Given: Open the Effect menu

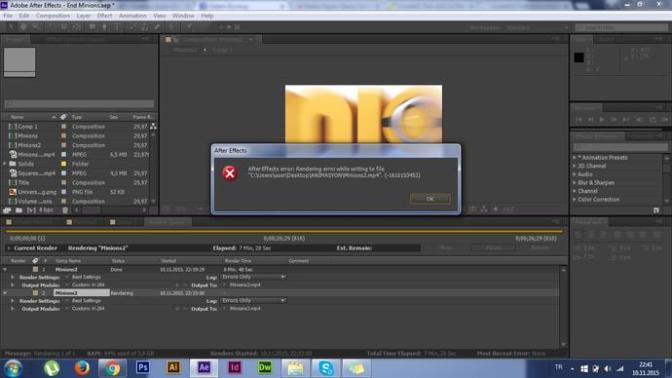Looking at the screenshot, I should (x=104, y=16).
